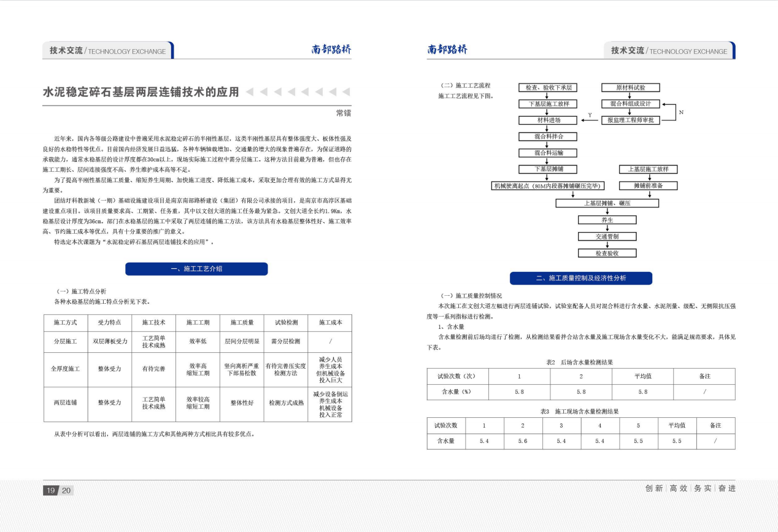Click flowchart box 混合料拌合
778x532 pixels.
coord(547,136)
